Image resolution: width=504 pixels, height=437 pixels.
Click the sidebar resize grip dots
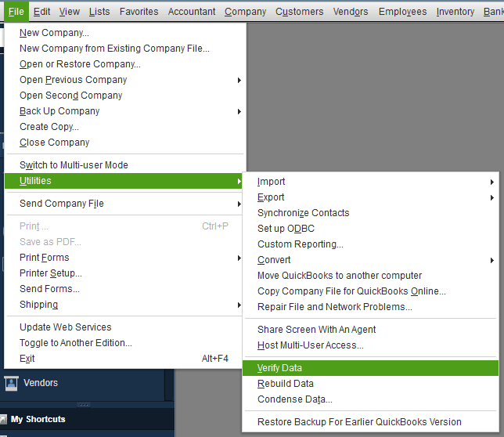(83, 404)
